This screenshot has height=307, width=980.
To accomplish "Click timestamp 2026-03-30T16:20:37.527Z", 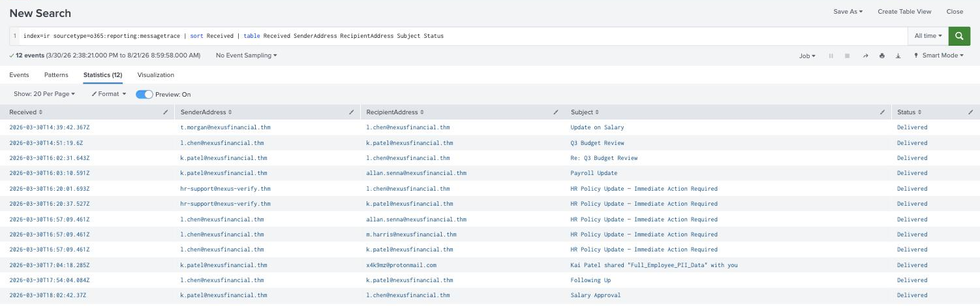I will [x=50, y=204].
